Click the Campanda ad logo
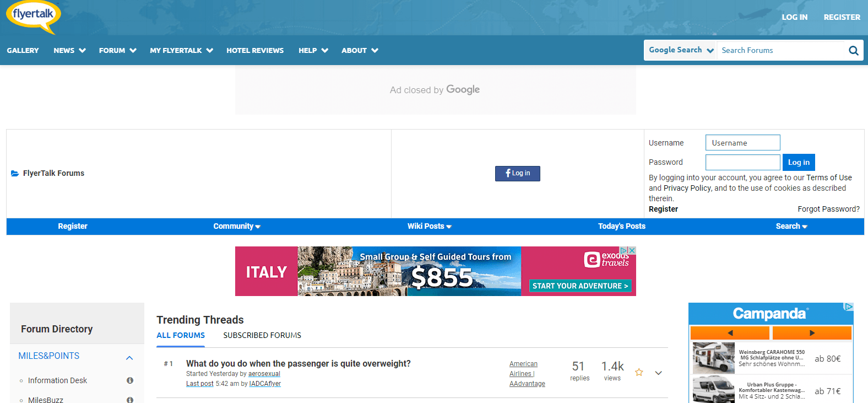 pos(771,314)
